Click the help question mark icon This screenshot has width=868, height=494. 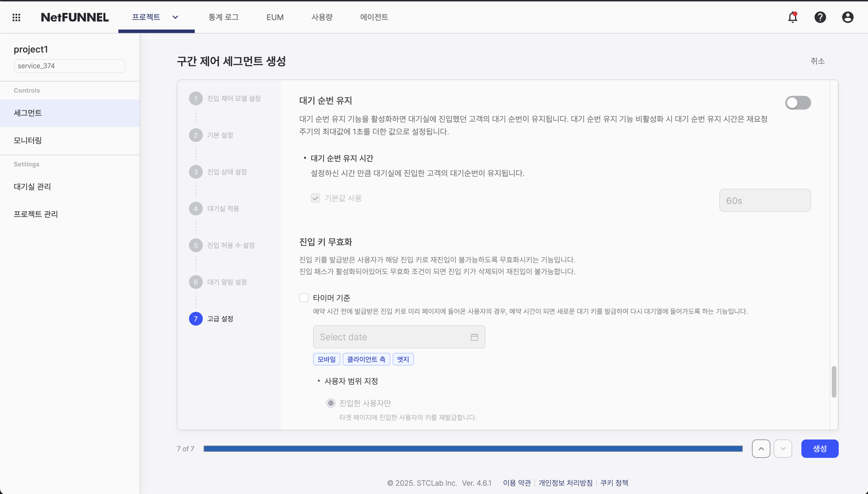(x=820, y=17)
